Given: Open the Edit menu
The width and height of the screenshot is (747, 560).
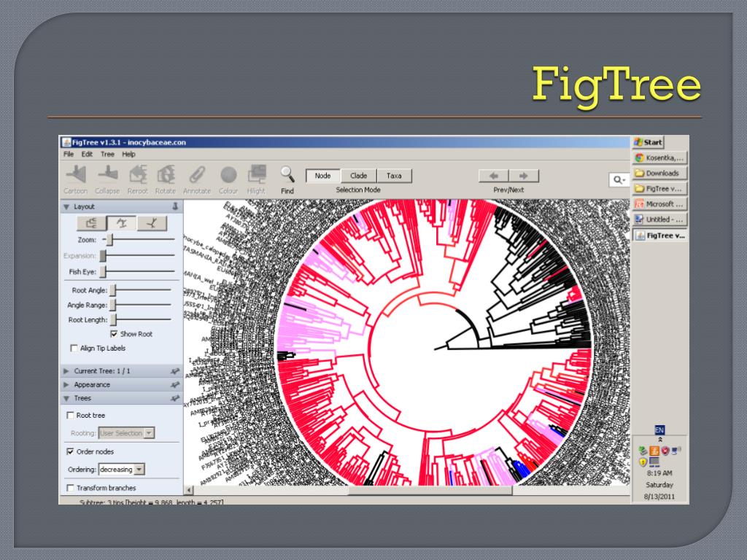Looking at the screenshot, I should point(87,155).
